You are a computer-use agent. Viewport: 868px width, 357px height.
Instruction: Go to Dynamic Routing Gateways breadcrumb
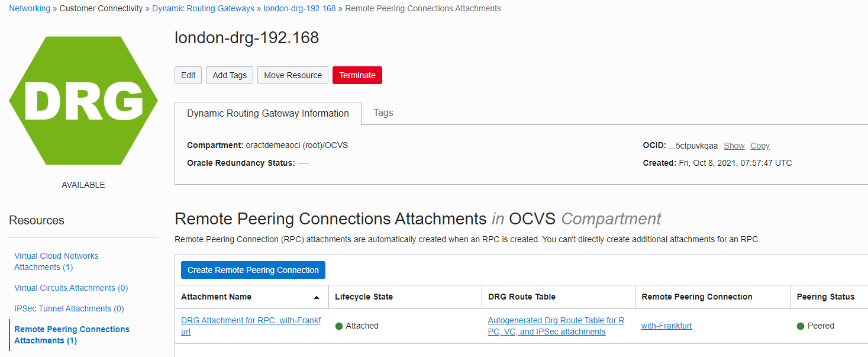coord(203,8)
